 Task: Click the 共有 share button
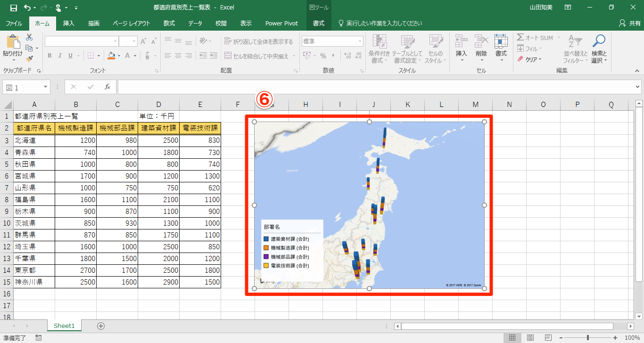[630, 23]
